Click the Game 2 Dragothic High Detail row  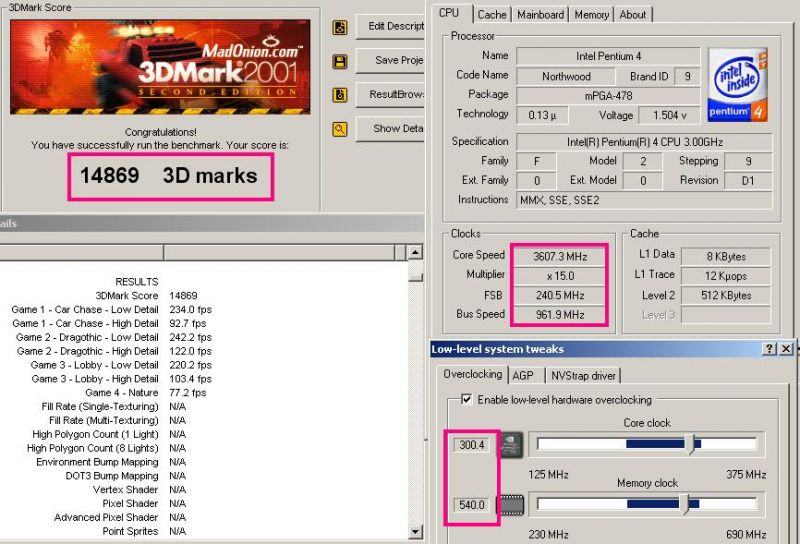point(114,351)
